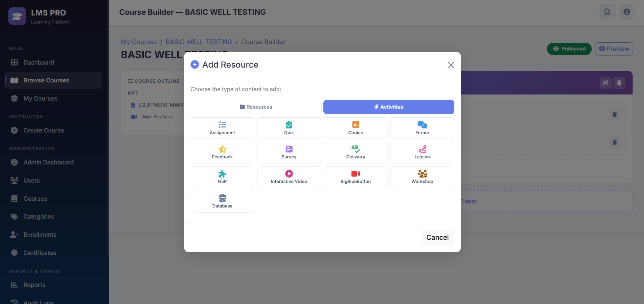The height and width of the screenshot is (304, 644).
Task: Select Core Analysis in course outline
Action: pos(156,117)
